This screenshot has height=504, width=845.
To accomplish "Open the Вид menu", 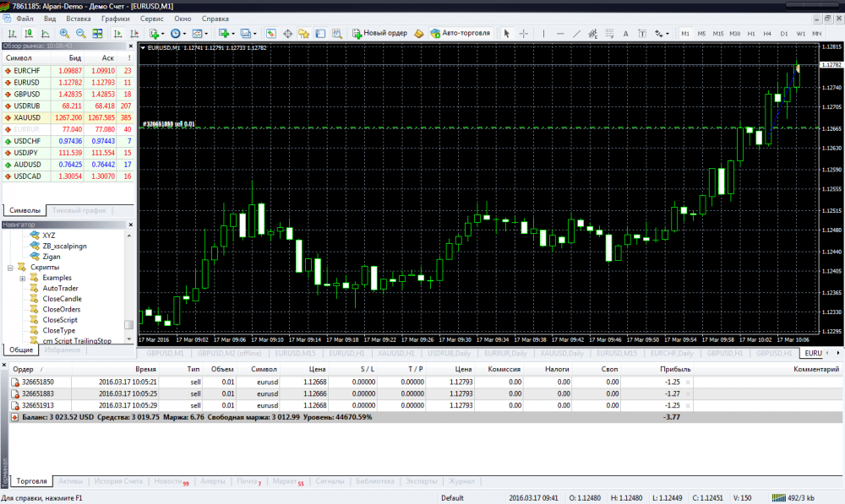I will click(x=50, y=19).
